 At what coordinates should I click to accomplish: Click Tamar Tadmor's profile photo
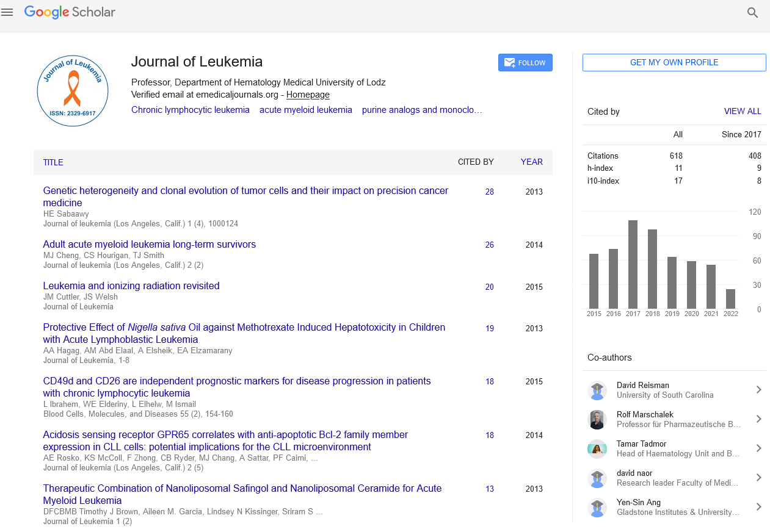597,449
